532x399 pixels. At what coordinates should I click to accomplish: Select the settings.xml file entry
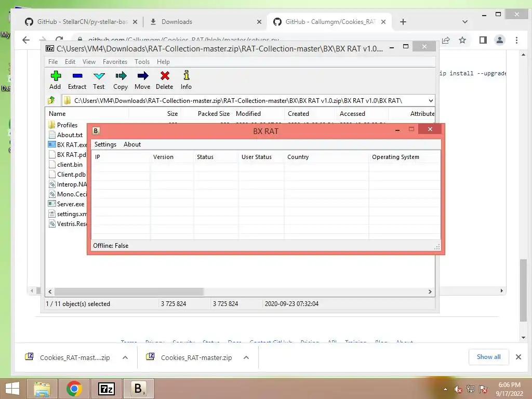click(68, 214)
